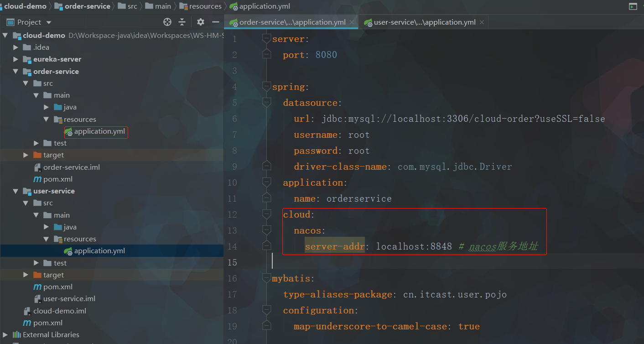Click resources in the navigation breadcrumb
Viewport: 644px width, 344px height.
pyautogui.click(x=205, y=6)
